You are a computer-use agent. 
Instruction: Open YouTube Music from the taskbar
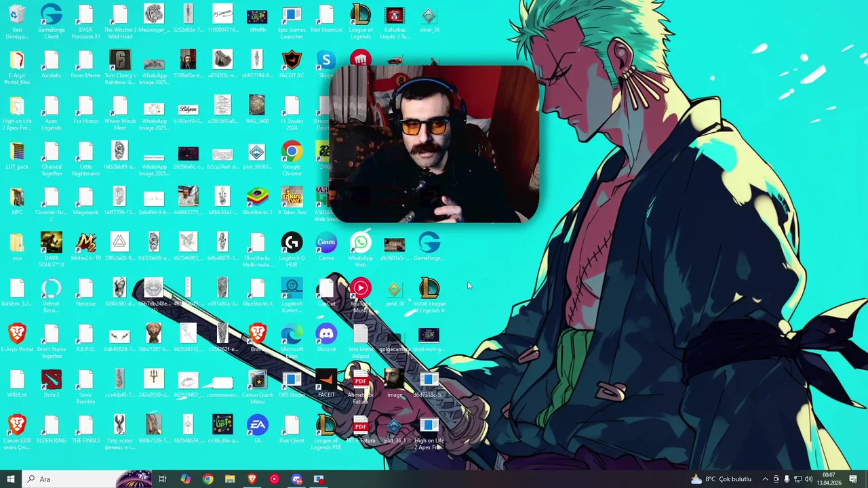(274, 479)
